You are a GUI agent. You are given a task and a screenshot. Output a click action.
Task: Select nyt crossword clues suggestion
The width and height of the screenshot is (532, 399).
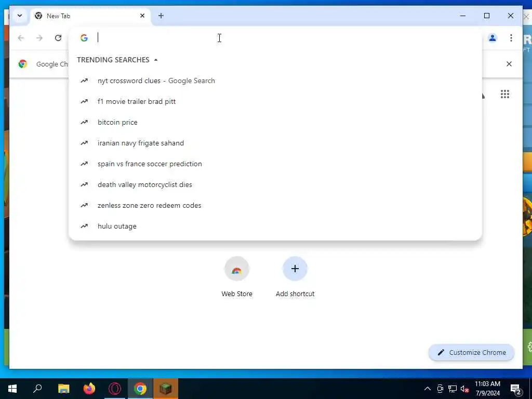(x=275, y=81)
